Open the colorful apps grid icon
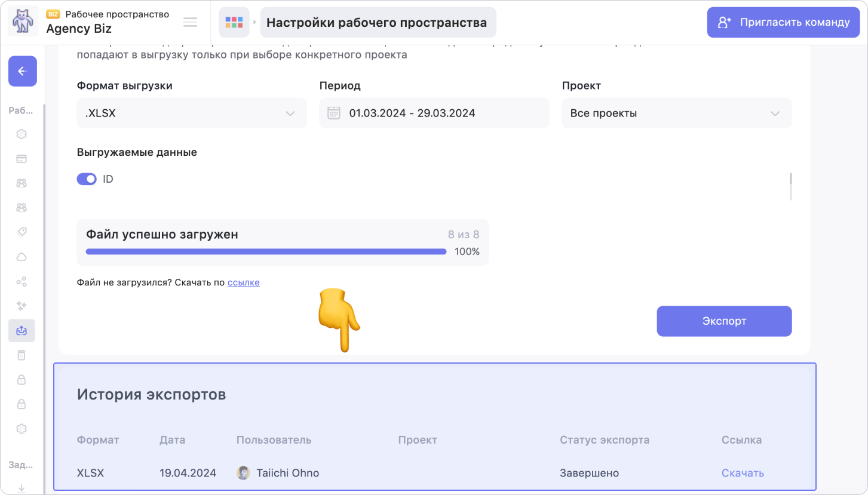 [x=234, y=23]
